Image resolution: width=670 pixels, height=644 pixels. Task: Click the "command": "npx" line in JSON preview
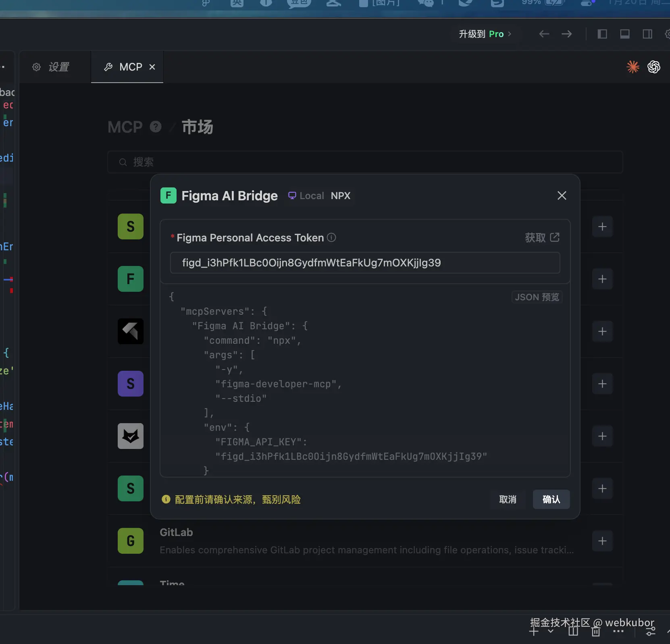tap(253, 341)
